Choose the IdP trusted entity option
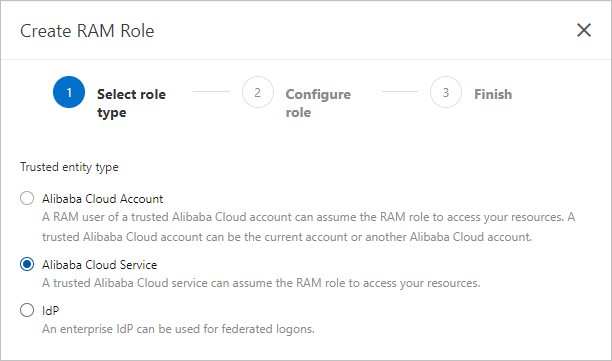 click(27, 310)
